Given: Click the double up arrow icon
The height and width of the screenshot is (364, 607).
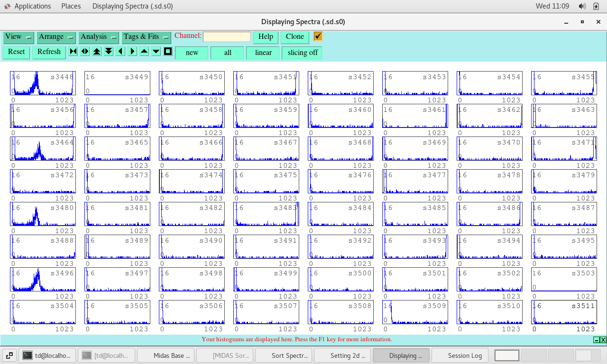Looking at the screenshot, I should (x=97, y=52).
